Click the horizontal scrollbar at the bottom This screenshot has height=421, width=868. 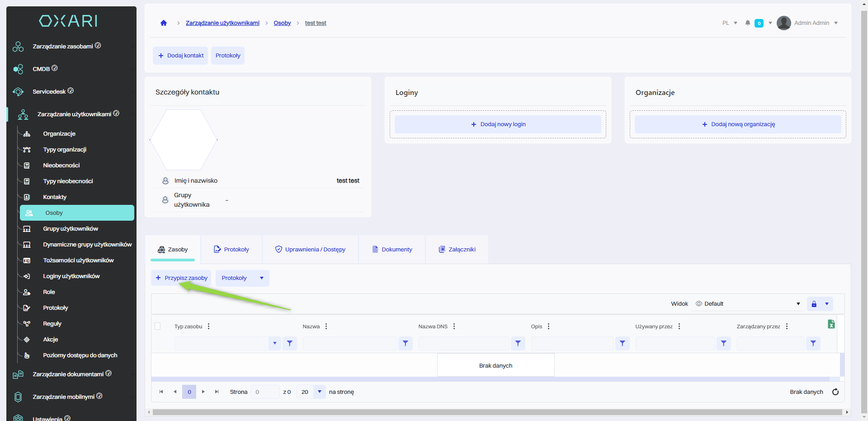[x=497, y=412]
